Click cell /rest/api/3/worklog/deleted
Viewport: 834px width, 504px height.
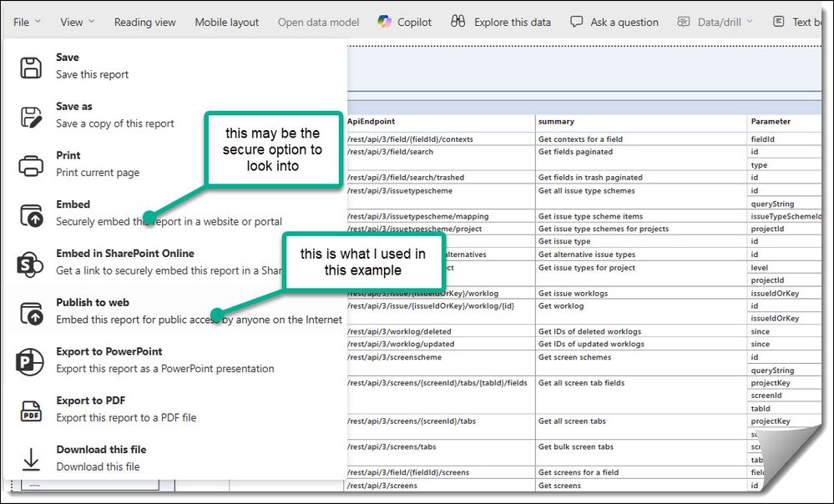coord(441,331)
